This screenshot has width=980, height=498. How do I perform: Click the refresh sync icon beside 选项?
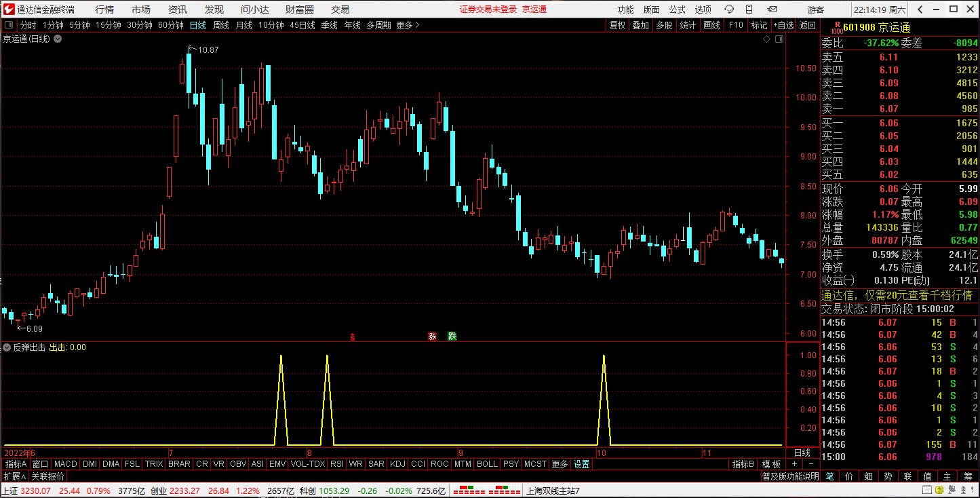729,9
